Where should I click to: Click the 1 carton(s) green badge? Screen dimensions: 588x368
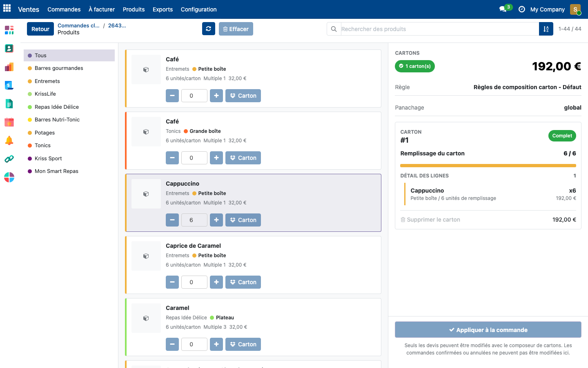click(x=415, y=66)
